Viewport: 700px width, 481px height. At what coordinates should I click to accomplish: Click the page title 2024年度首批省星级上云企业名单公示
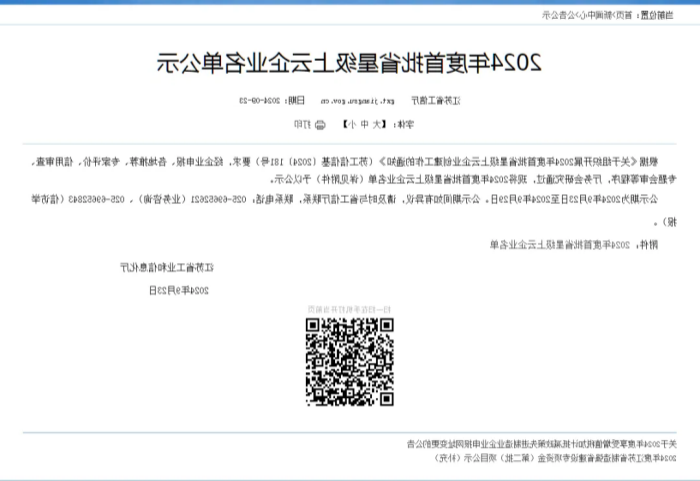tap(349, 63)
